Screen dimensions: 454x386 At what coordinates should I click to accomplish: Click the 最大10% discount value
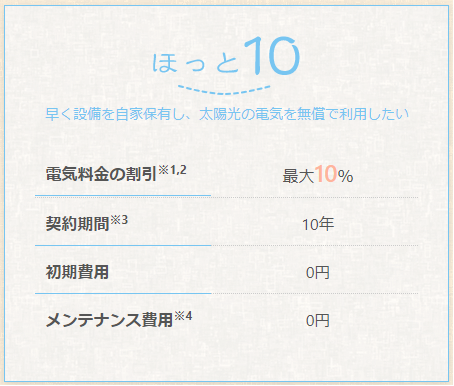318,174
